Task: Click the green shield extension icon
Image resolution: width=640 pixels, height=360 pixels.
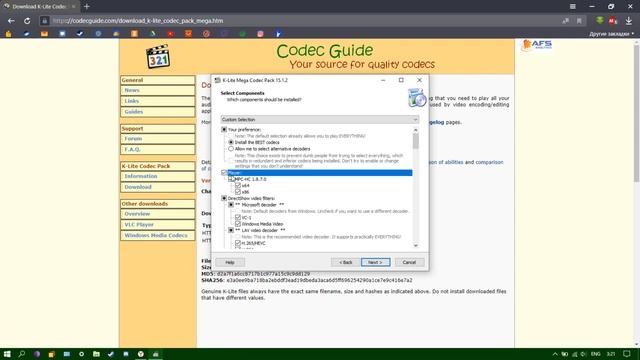Action: pyautogui.click(x=600, y=20)
